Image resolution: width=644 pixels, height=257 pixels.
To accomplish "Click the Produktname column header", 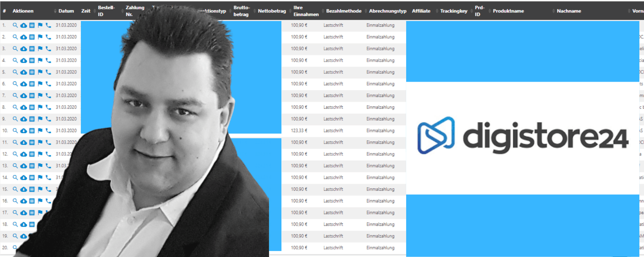I will coord(508,11).
